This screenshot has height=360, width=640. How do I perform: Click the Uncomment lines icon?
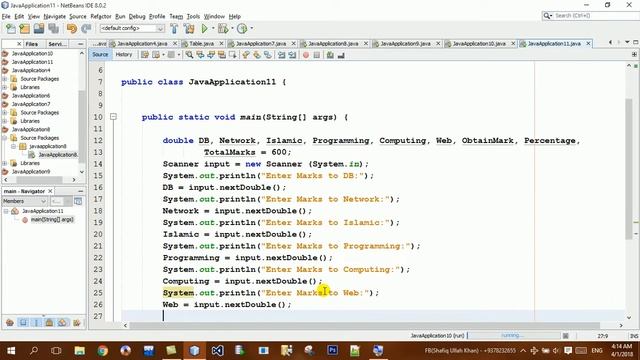click(341, 55)
